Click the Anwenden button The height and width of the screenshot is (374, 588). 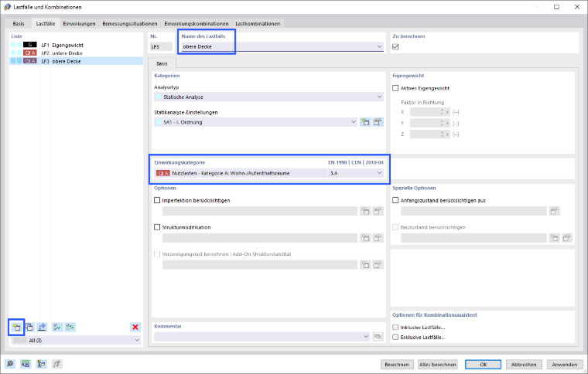coord(564,364)
